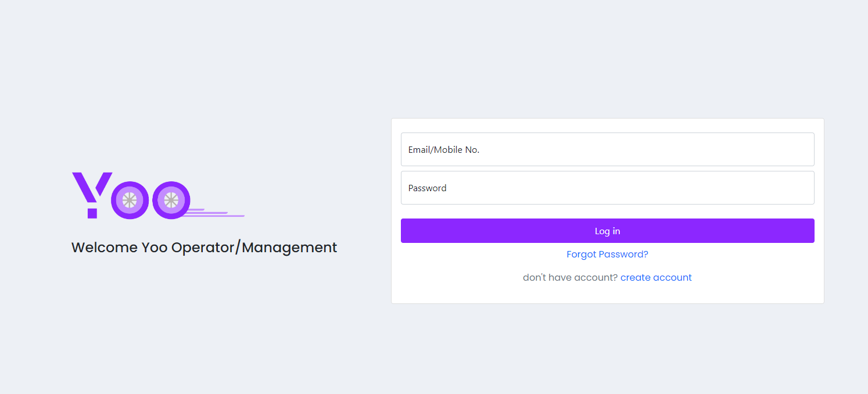Click the spoke hub of the right logo wheel
Viewport: 868px width, 394px height.
tap(171, 200)
